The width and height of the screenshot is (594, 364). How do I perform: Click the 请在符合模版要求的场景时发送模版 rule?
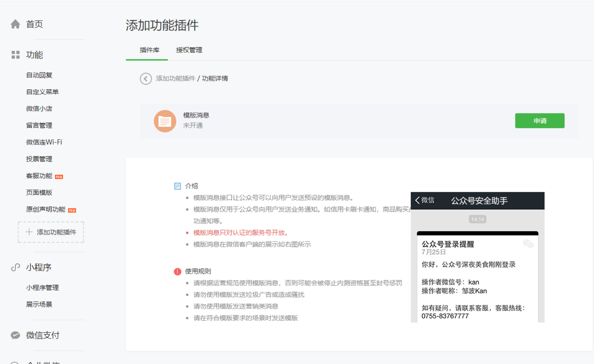(x=246, y=318)
